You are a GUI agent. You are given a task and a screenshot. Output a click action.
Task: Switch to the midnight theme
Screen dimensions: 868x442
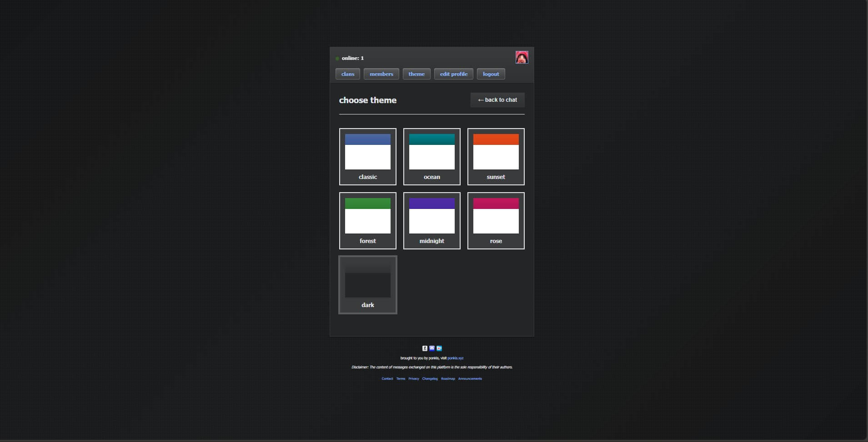point(431,221)
